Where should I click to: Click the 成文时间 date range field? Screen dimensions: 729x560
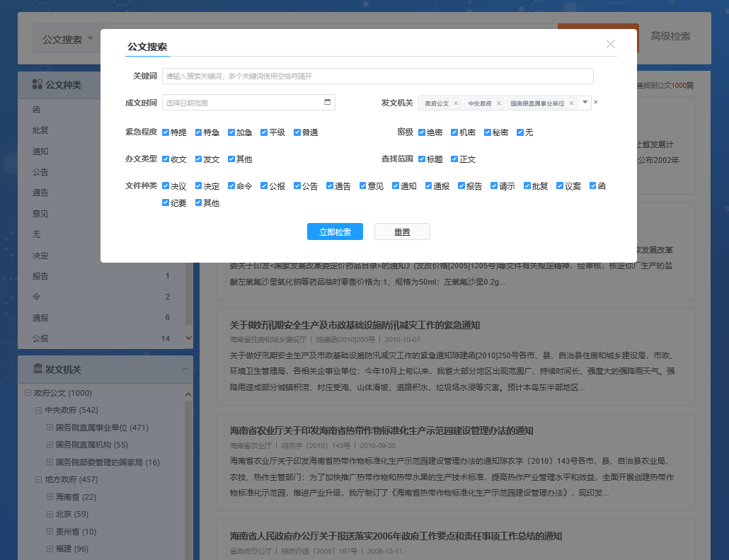pos(248,103)
